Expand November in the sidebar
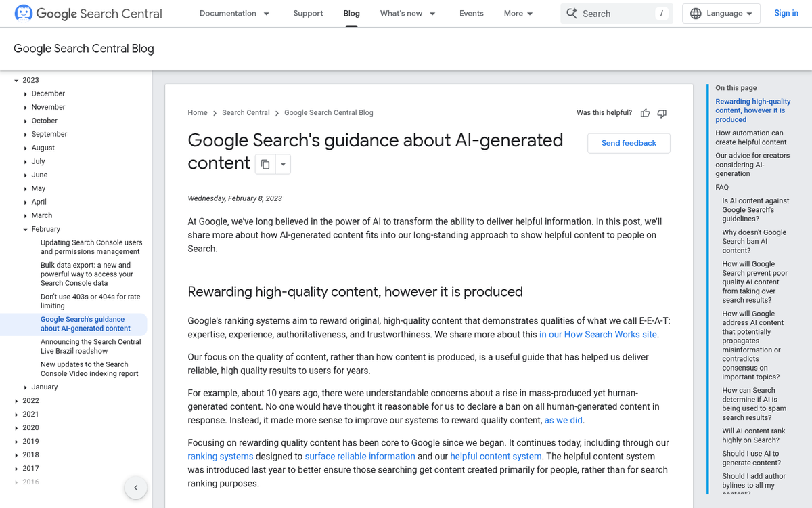This screenshot has width=812, height=508. (25, 107)
